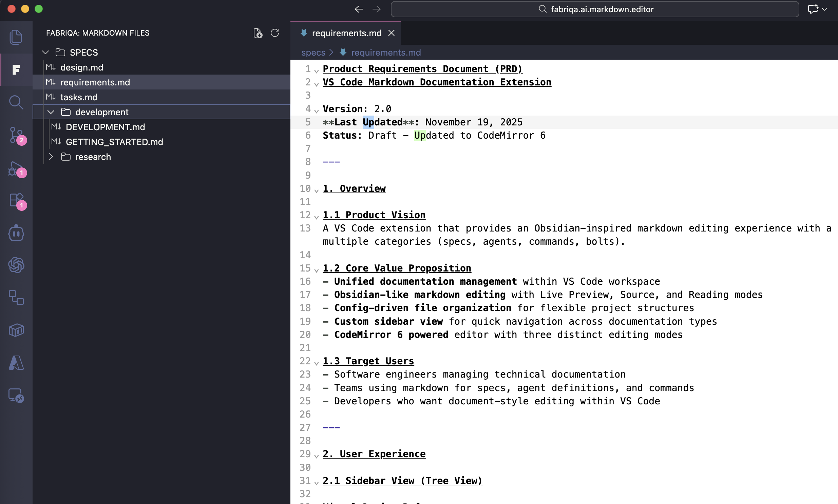
Task: Open Run and Debug view
Action: (16, 170)
